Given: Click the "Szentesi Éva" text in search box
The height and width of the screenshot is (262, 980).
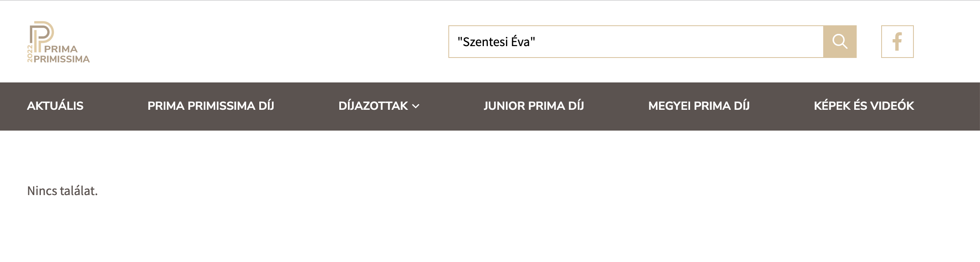Looking at the screenshot, I should (x=496, y=42).
